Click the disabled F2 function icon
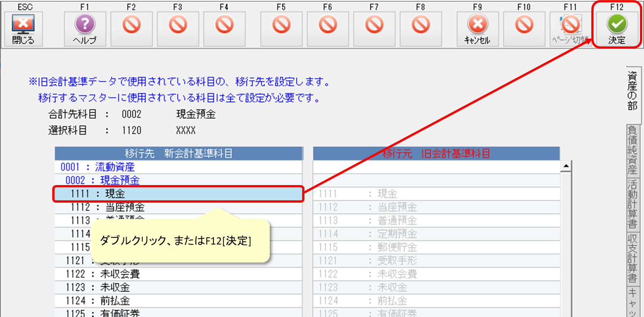 click(x=132, y=25)
